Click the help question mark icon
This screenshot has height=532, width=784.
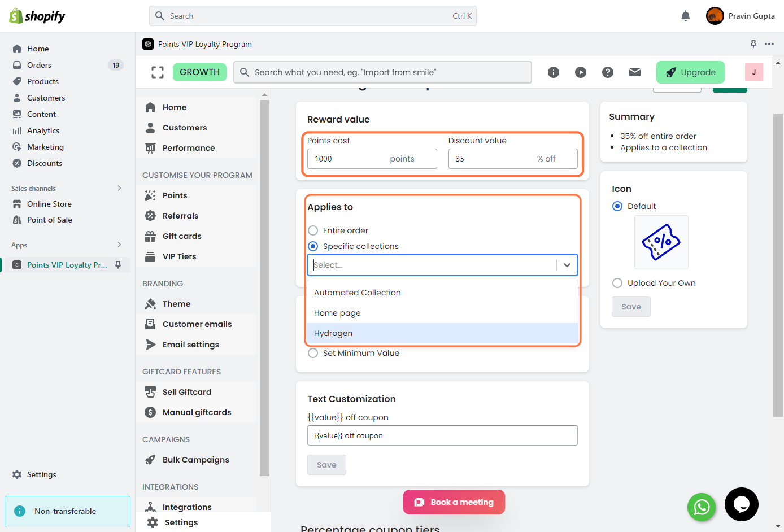click(608, 72)
